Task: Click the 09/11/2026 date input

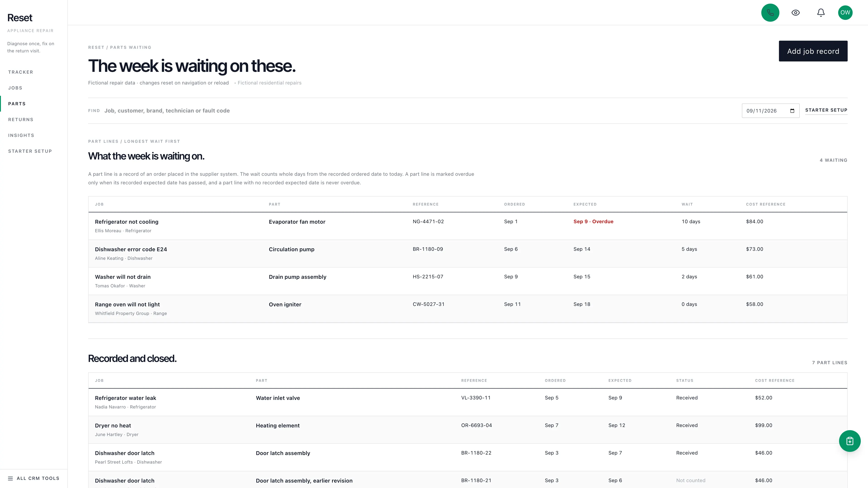Action: click(770, 111)
